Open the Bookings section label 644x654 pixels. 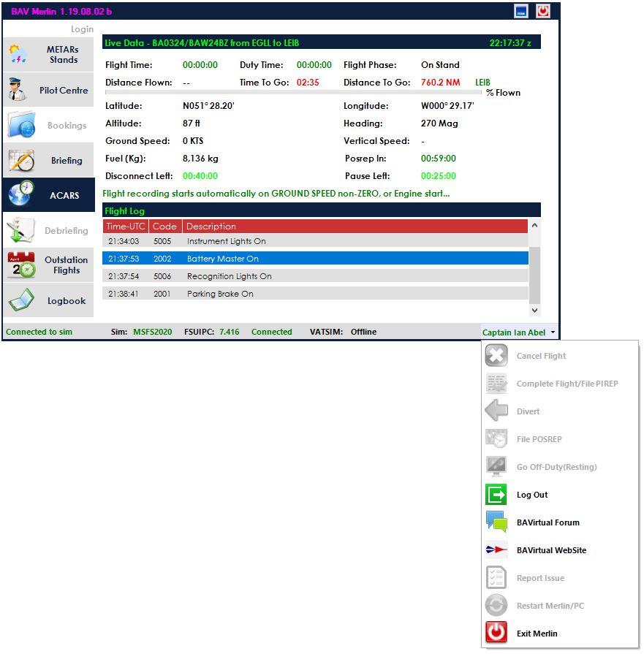[x=67, y=125]
